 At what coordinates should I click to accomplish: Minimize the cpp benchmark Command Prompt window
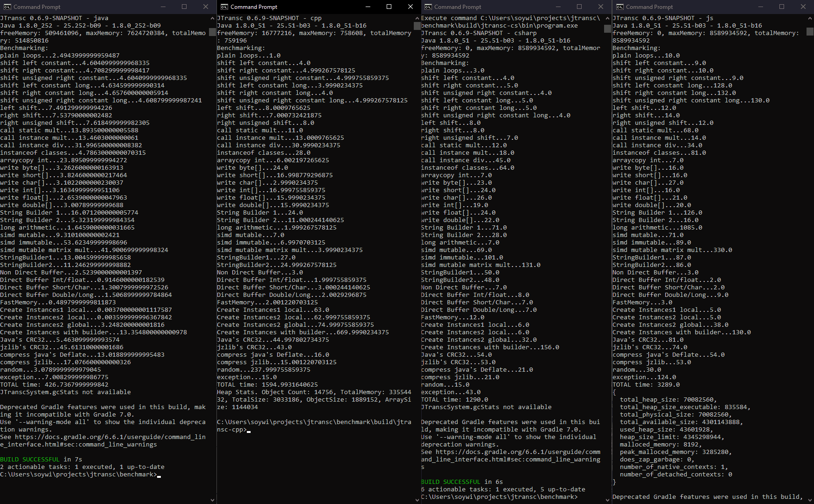pyautogui.click(x=367, y=7)
